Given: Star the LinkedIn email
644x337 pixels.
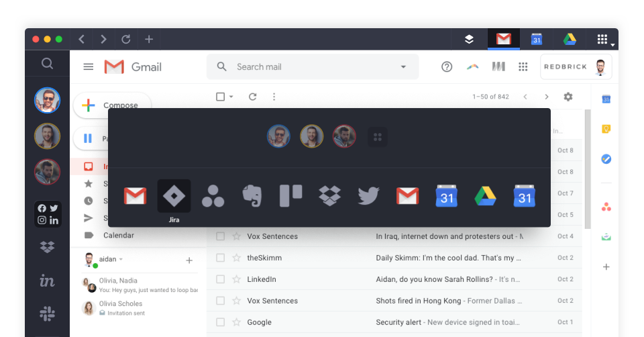Looking at the screenshot, I should click(x=237, y=279).
